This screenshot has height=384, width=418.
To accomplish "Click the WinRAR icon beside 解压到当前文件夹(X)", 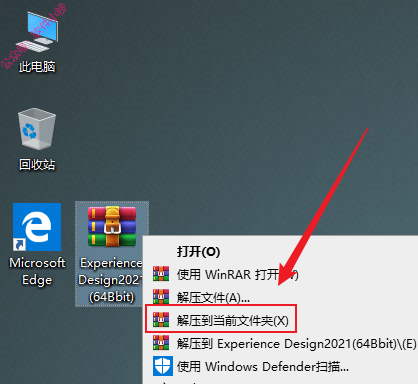I will 161,320.
